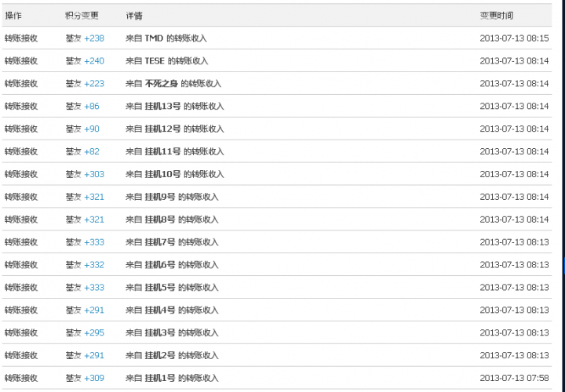Click the 2013-07-13 07:58 timestamp
Screen dimensions: 565x392
514,378
